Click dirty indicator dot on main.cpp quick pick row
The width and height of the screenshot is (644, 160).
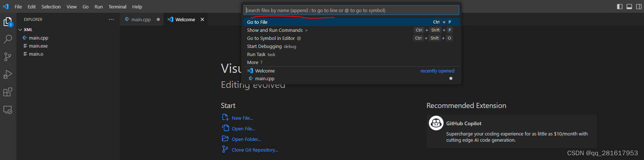pyautogui.click(x=451, y=78)
